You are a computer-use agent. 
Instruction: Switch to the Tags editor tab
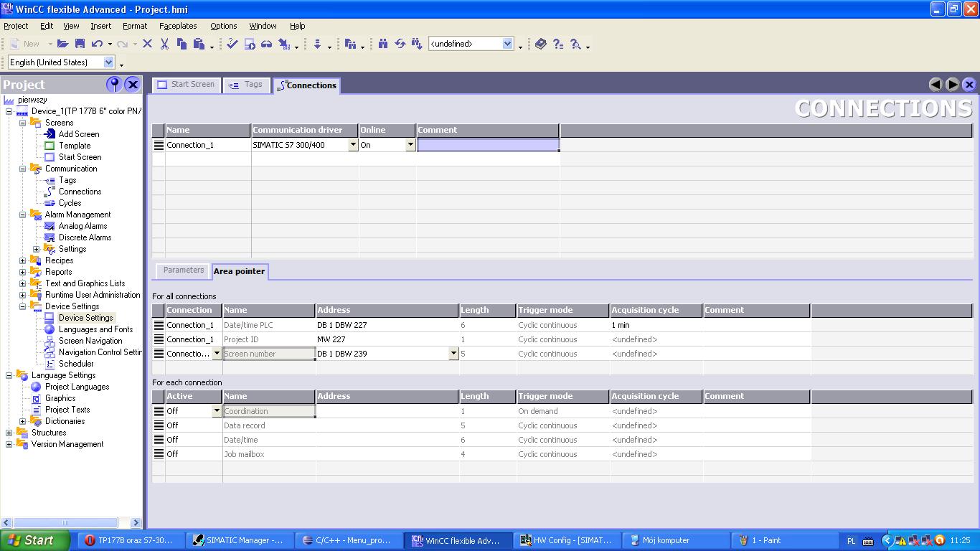pos(245,85)
